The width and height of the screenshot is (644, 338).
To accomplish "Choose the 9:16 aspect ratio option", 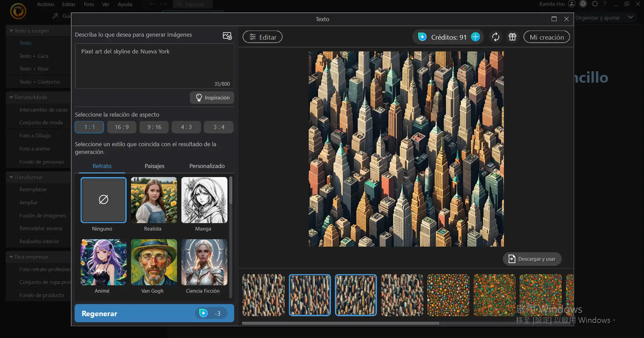I will click(154, 127).
